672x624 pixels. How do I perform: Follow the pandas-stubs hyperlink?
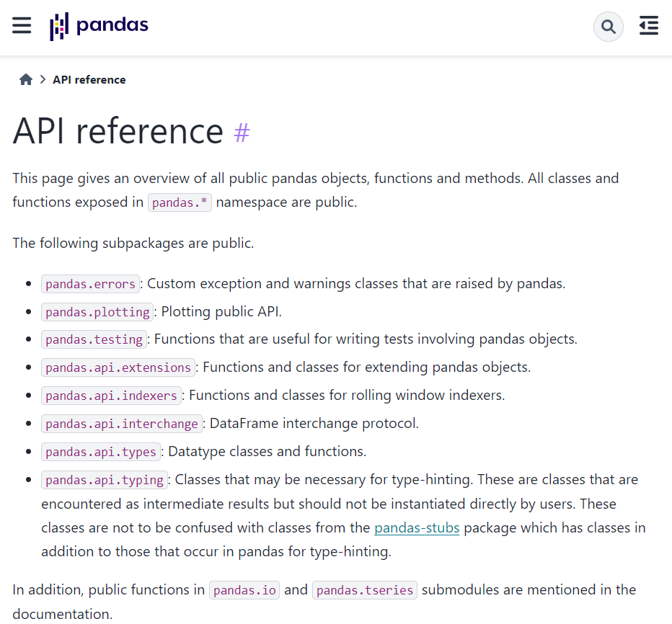point(417,528)
